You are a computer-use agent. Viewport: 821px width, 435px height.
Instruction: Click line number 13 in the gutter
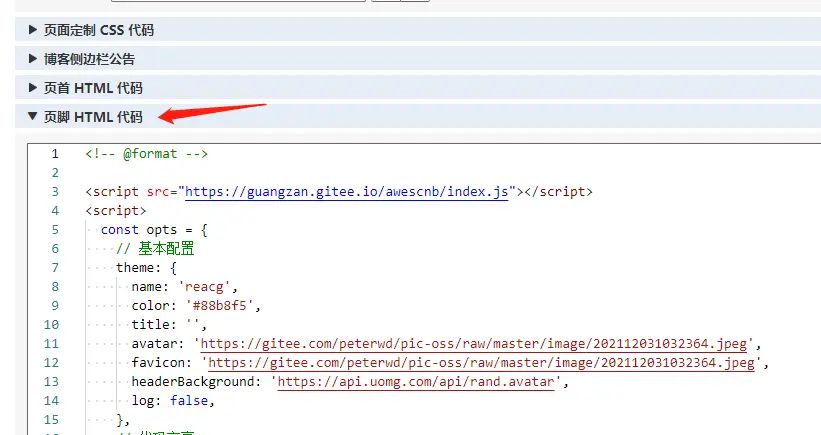pos(51,382)
